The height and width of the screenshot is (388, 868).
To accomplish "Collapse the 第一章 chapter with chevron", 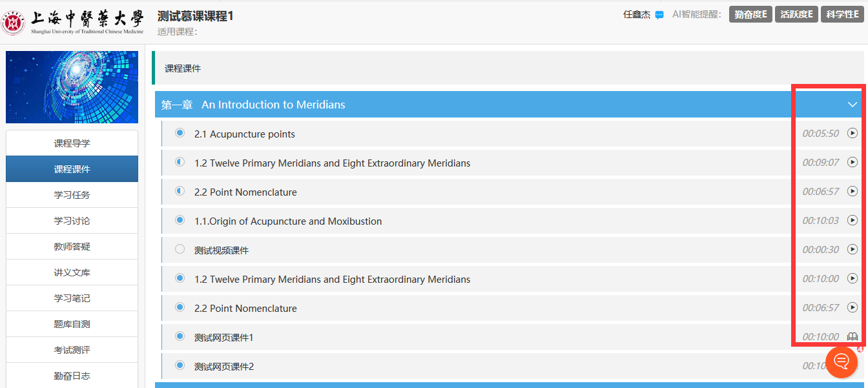I will coord(852,105).
